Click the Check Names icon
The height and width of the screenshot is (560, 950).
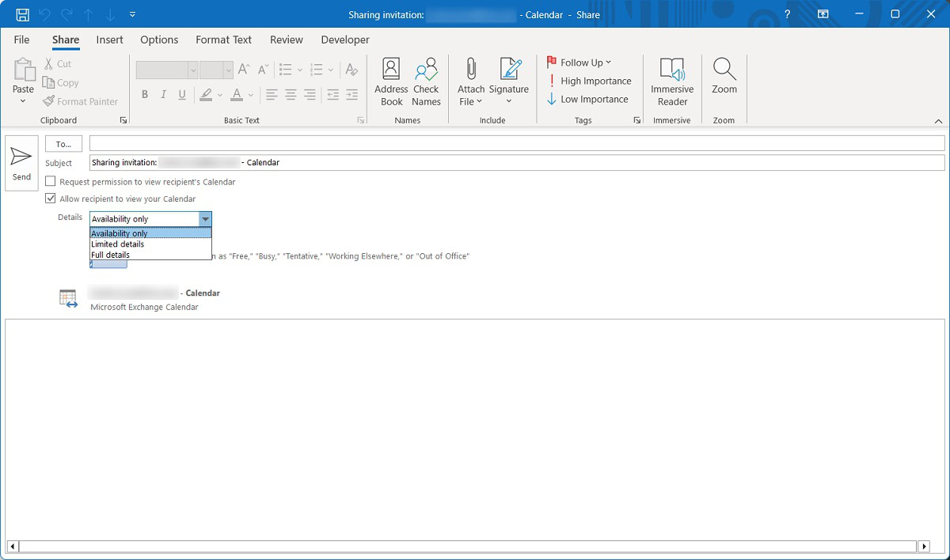tap(426, 81)
